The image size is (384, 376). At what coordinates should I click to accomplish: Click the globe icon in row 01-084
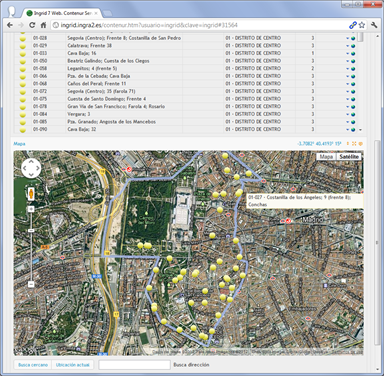click(353, 115)
